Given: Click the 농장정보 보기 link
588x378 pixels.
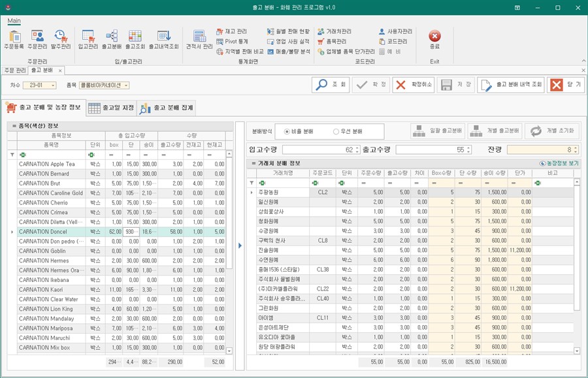Looking at the screenshot, I should tap(559, 163).
